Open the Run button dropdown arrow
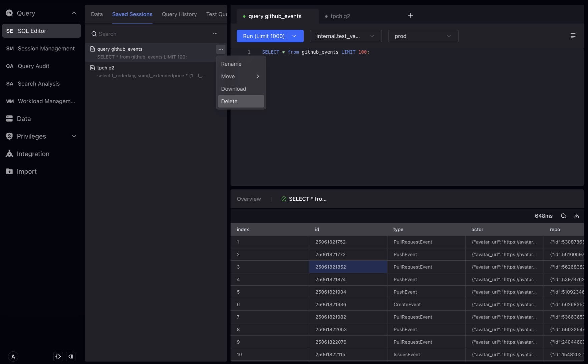Screen dimensions: 588x364 (294, 36)
